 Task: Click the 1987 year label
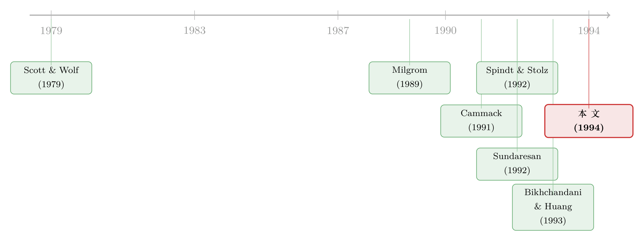[338, 31]
